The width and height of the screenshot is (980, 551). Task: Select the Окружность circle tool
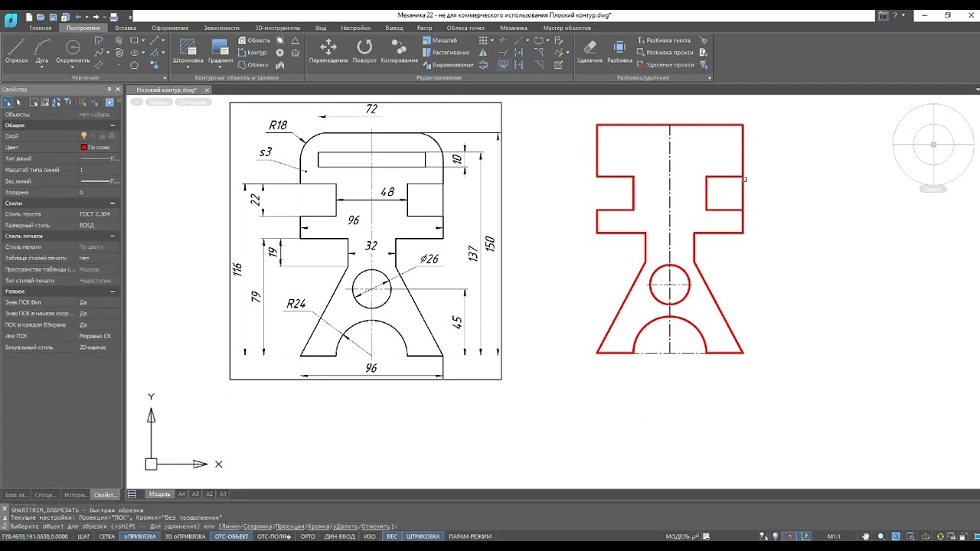tap(73, 51)
